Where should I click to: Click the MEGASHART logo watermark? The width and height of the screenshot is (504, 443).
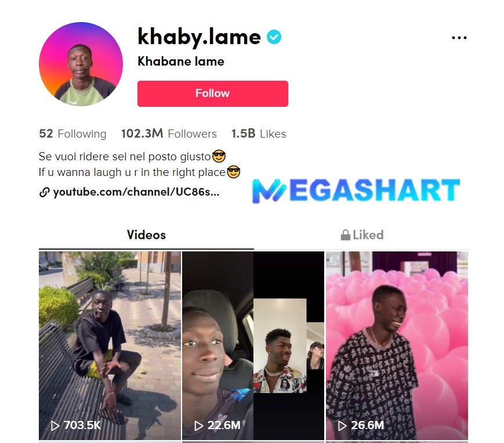tap(356, 190)
